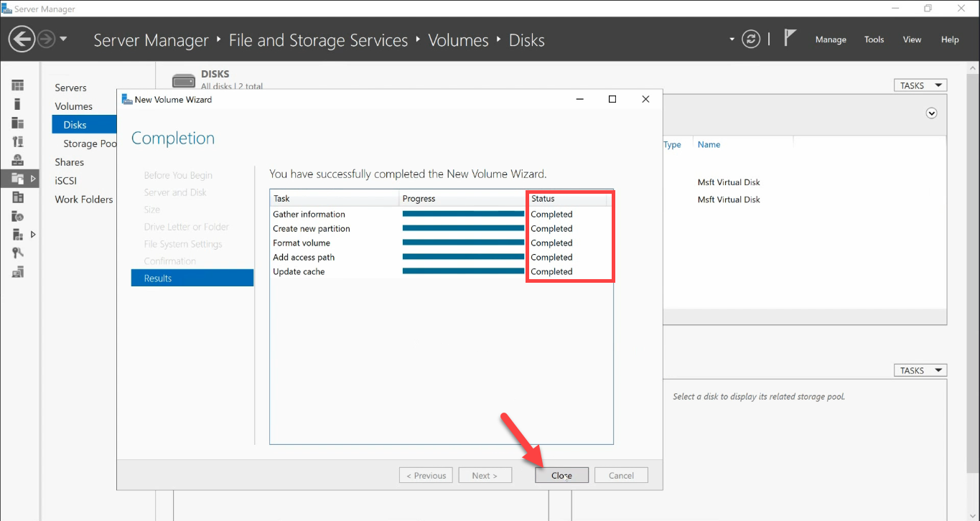The height and width of the screenshot is (521, 980).
Task: Click the Progress column header in the wizard
Action: pyautogui.click(x=463, y=199)
